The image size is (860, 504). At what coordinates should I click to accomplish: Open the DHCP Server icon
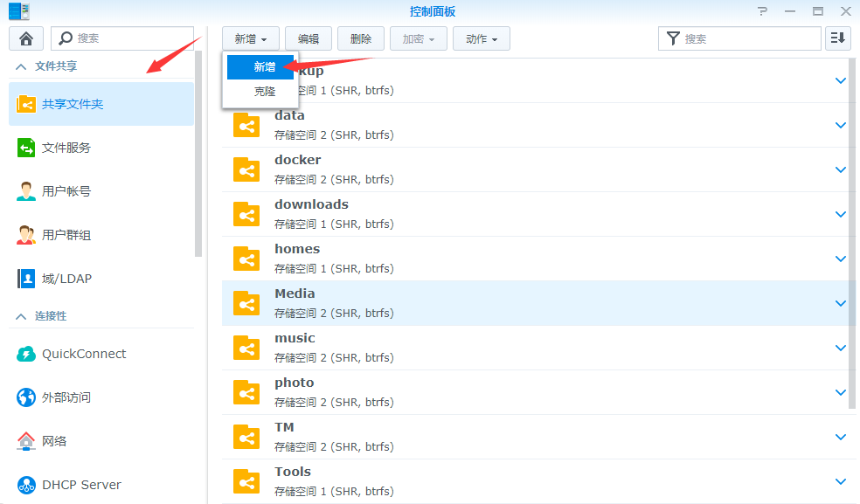pos(25,485)
